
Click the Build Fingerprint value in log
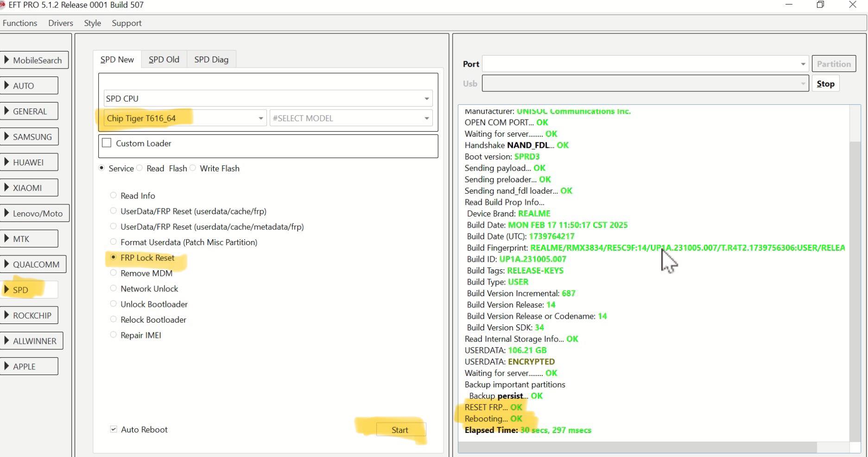click(x=687, y=248)
